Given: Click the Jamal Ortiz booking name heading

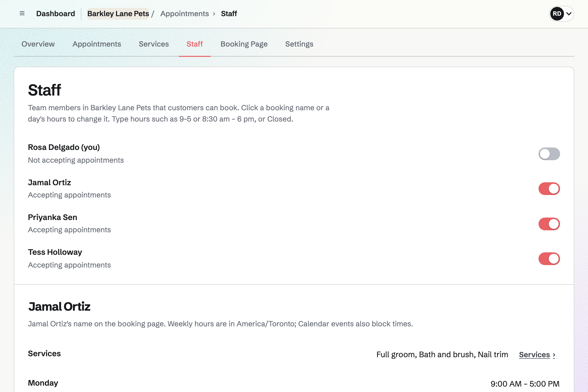Looking at the screenshot, I should (x=59, y=306).
